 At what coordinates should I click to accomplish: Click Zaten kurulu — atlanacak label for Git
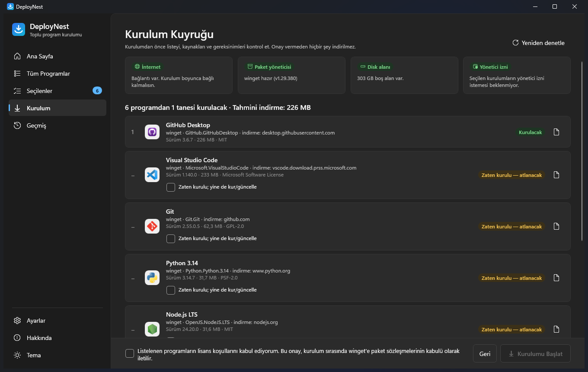pyautogui.click(x=511, y=227)
